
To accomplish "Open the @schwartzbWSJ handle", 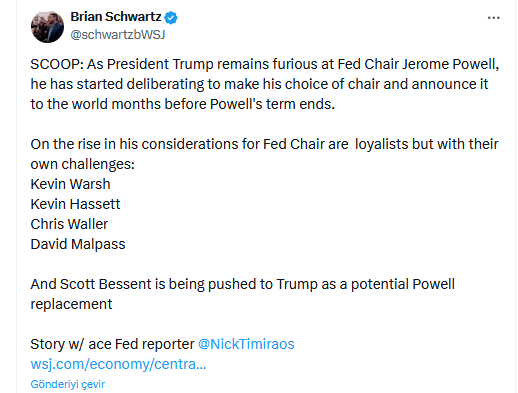I will pyautogui.click(x=118, y=35).
